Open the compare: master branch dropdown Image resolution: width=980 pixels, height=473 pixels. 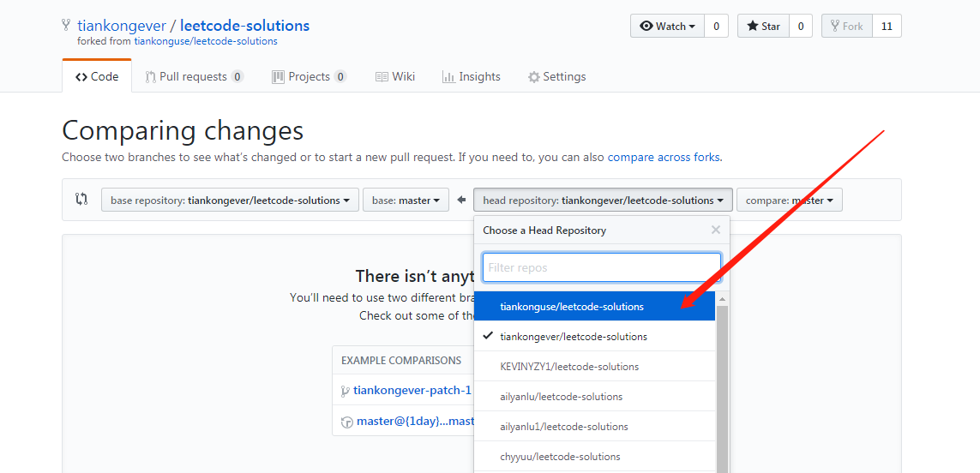(x=790, y=200)
